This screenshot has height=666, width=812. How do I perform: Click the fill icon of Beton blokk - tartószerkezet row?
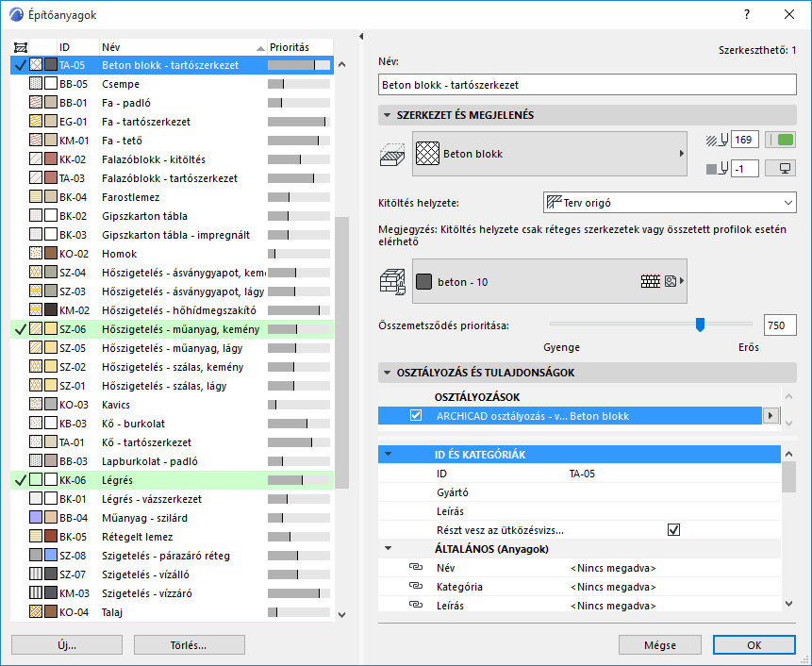pyautogui.click(x=36, y=65)
